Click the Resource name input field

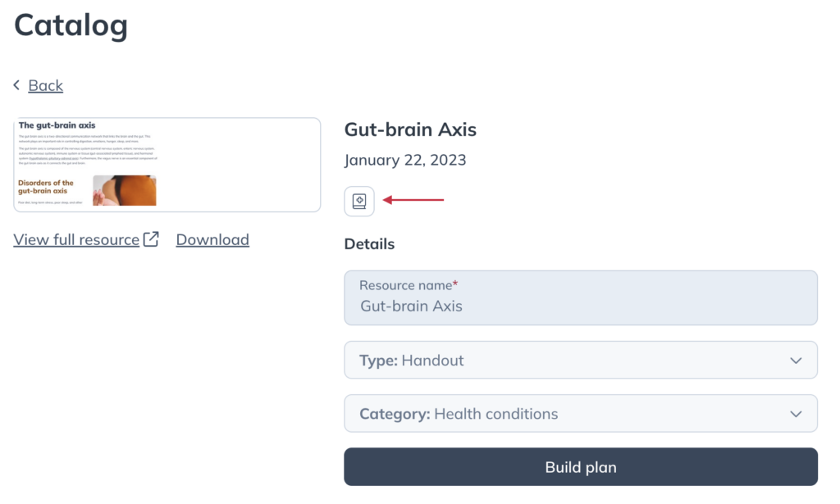[x=581, y=298]
